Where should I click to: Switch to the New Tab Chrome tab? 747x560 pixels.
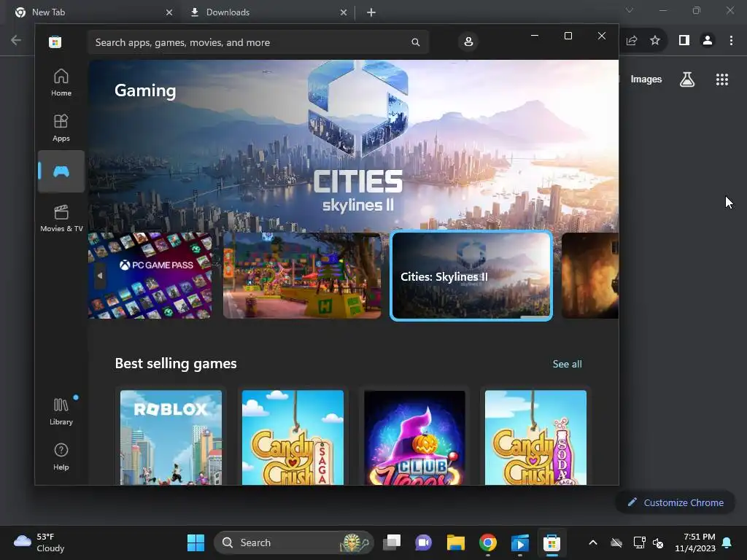click(x=90, y=12)
